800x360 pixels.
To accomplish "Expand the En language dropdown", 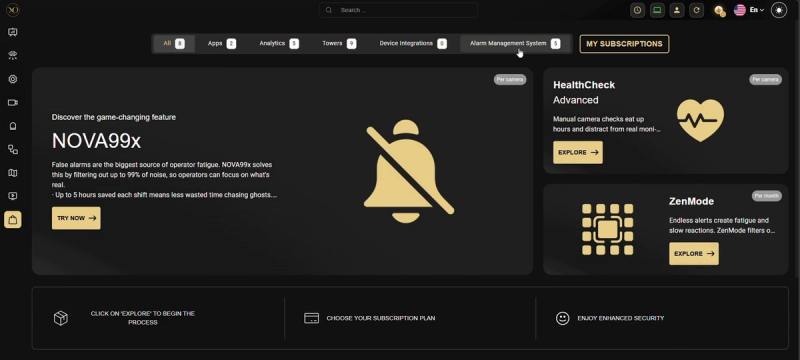I will pos(757,10).
